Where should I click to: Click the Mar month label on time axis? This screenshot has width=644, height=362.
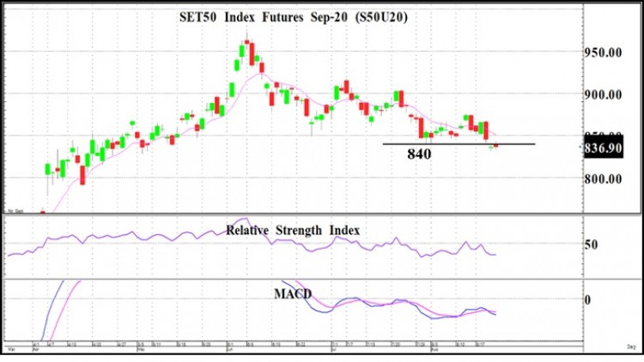[11, 349]
